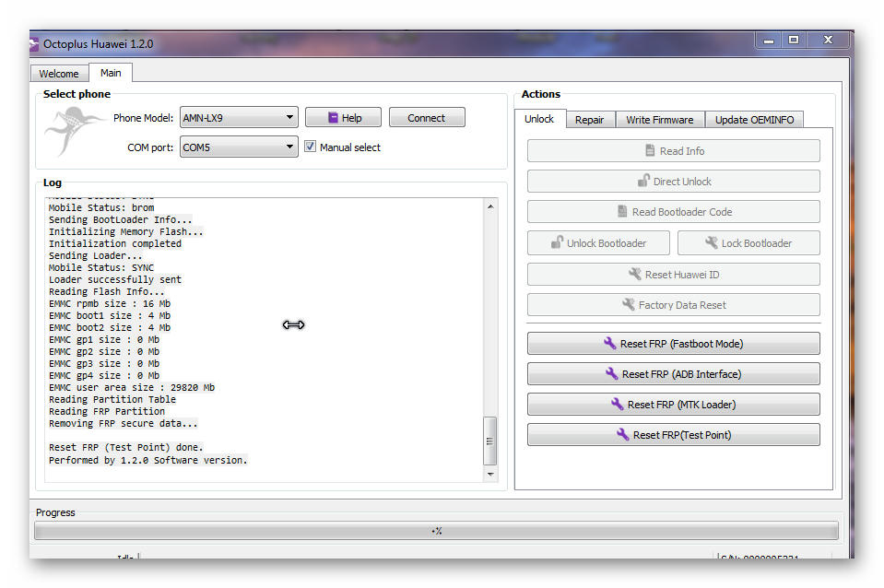The image size is (884, 588).
Task: Click log line 'Reading Partition Table'
Action: click(112, 399)
